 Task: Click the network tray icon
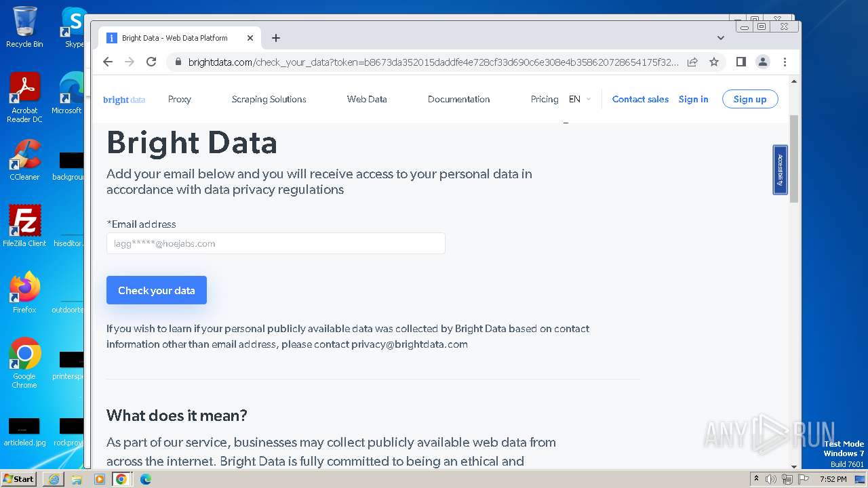(x=787, y=479)
